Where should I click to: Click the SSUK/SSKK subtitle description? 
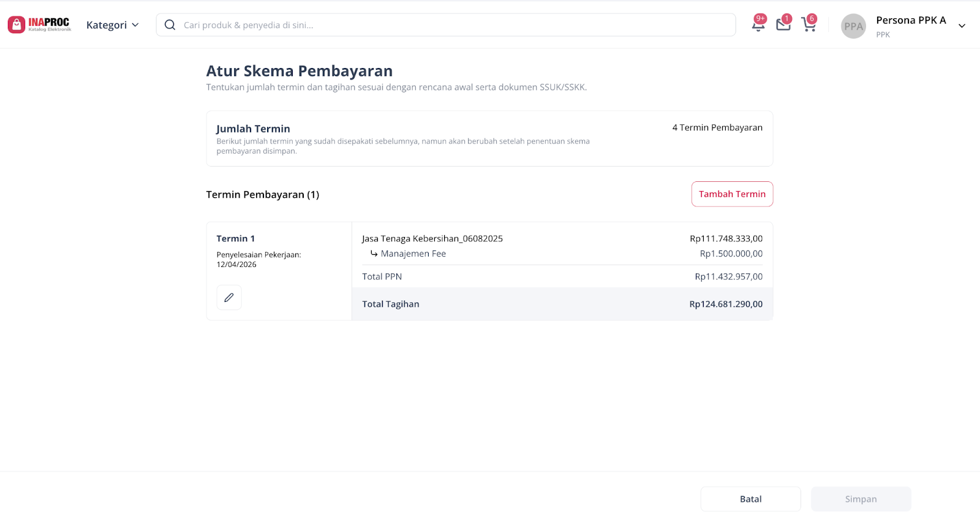pyautogui.click(x=396, y=88)
